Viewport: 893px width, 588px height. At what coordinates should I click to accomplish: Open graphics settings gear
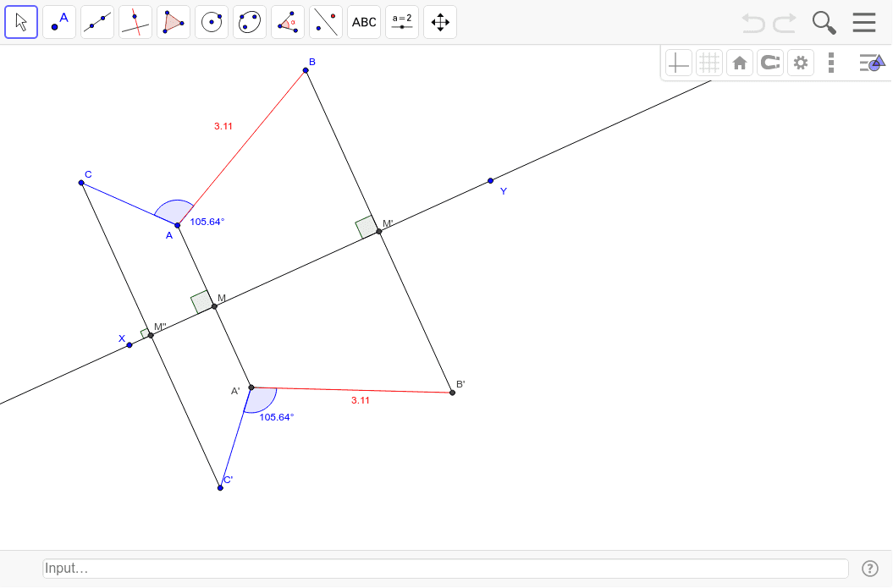tap(801, 63)
